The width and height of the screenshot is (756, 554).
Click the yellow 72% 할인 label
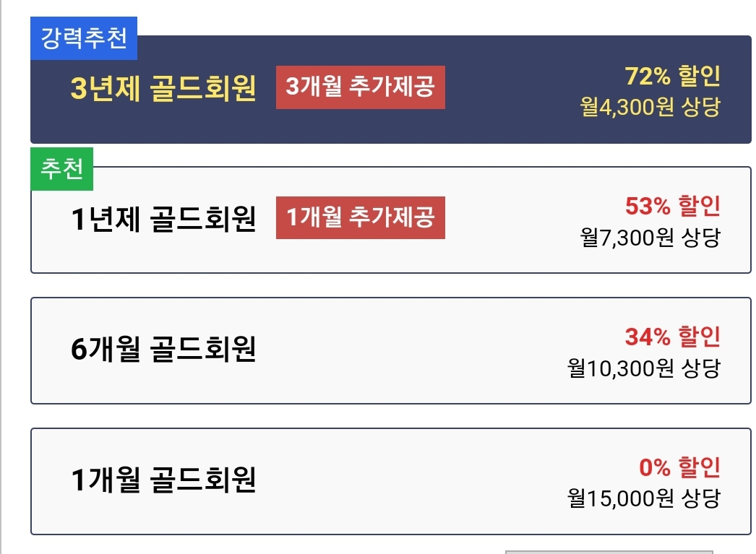(x=672, y=76)
